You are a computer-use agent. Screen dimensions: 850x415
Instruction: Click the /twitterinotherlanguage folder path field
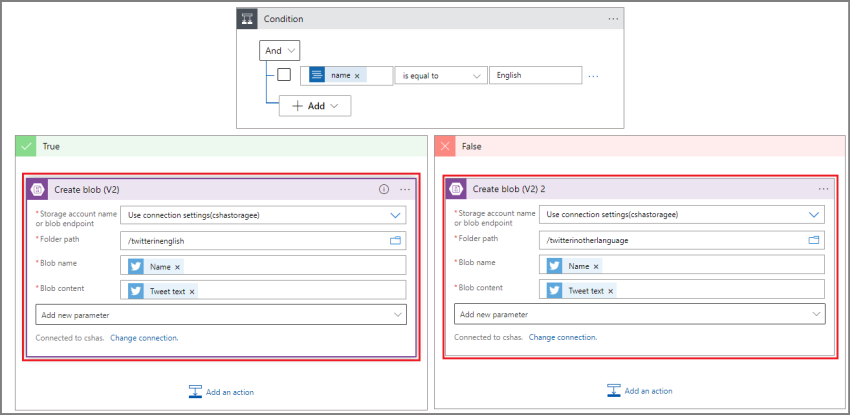pyautogui.click(x=682, y=240)
